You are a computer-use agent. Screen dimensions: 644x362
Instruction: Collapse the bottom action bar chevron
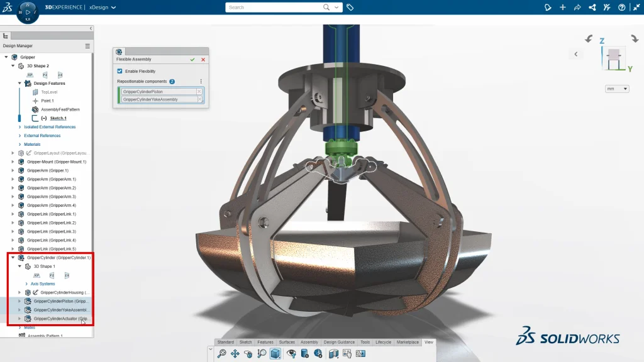pos(210,349)
